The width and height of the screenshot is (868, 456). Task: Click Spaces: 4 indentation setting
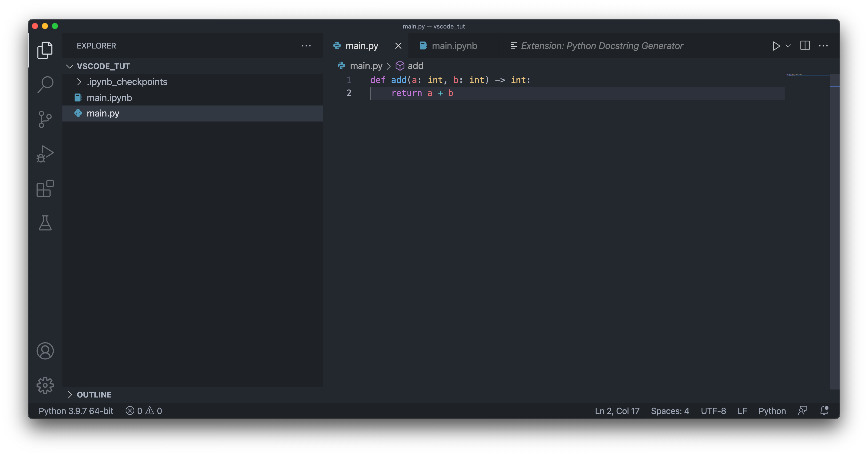coord(670,411)
